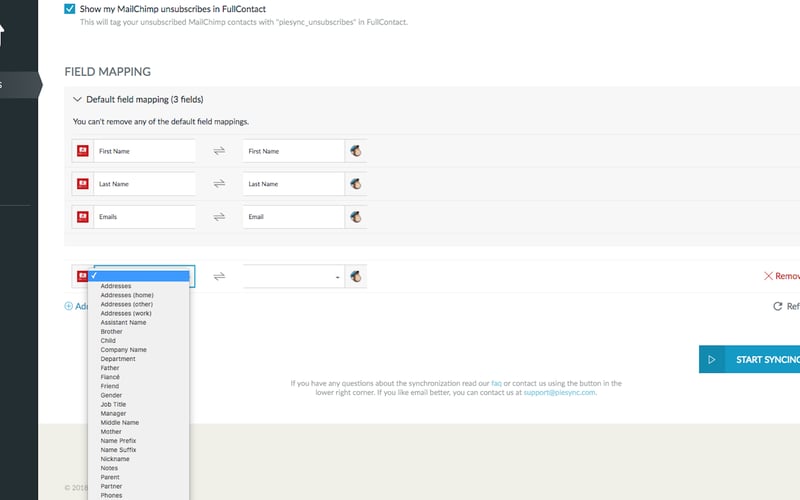Viewport: 800px width, 500px height.
Task: Click the Remove mapping link
Action: coord(782,276)
